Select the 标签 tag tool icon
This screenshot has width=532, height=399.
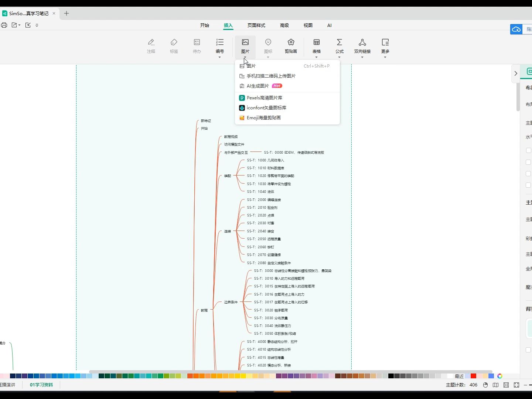tap(174, 42)
